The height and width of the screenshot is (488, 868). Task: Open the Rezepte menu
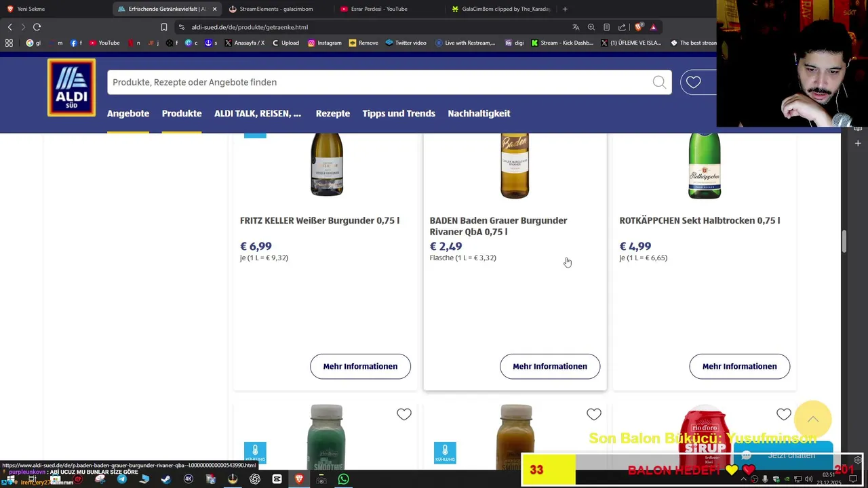click(333, 113)
